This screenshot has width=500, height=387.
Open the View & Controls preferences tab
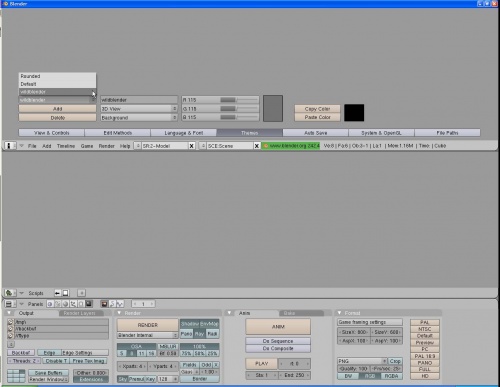(x=51, y=133)
